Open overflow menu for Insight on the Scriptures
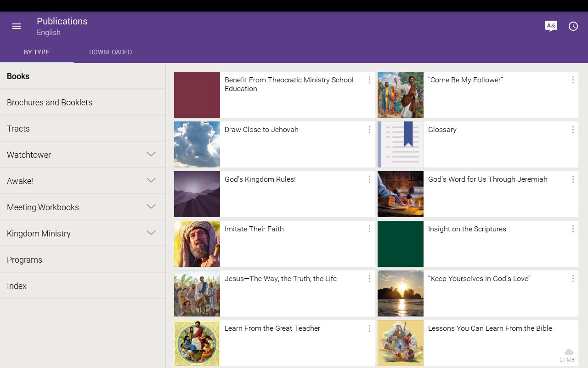This screenshot has height=368, width=588. [572, 229]
